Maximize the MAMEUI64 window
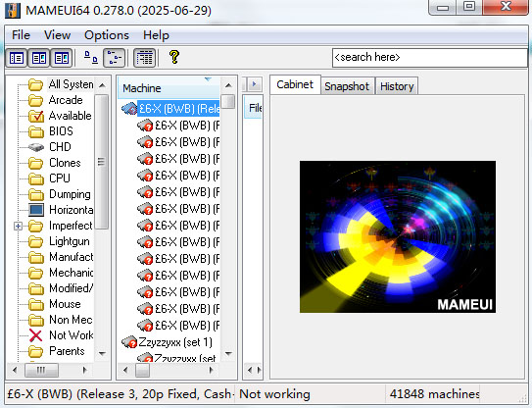Viewport: 532px width, 408px height. (469, 6)
